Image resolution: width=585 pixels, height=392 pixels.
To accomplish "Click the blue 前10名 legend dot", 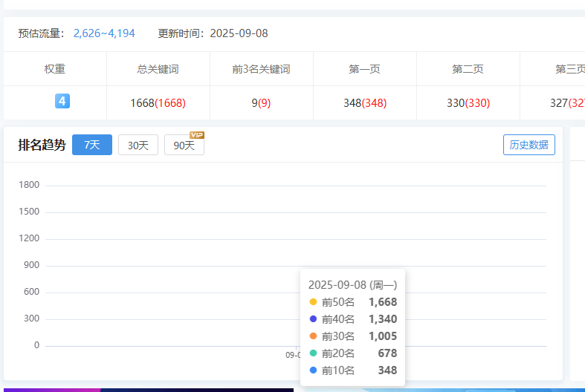I will pos(313,370).
